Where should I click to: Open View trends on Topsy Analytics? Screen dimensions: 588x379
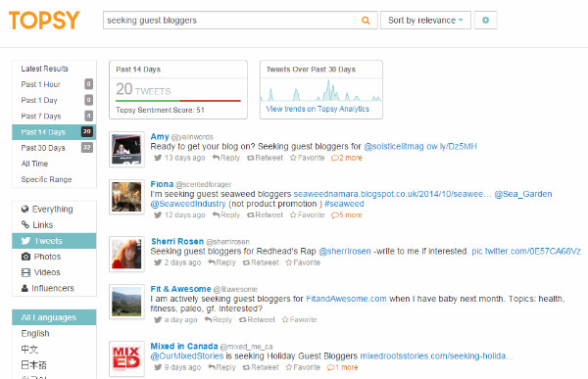[x=318, y=109]
